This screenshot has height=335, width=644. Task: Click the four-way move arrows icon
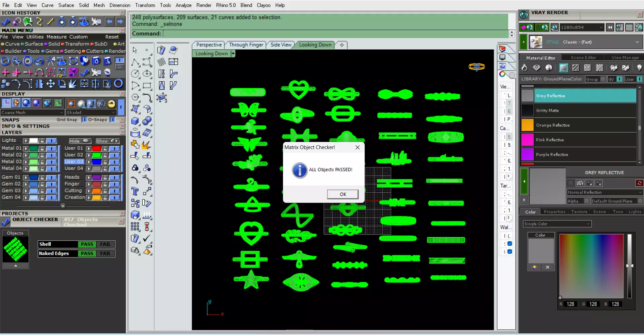(x=50, y=84)
